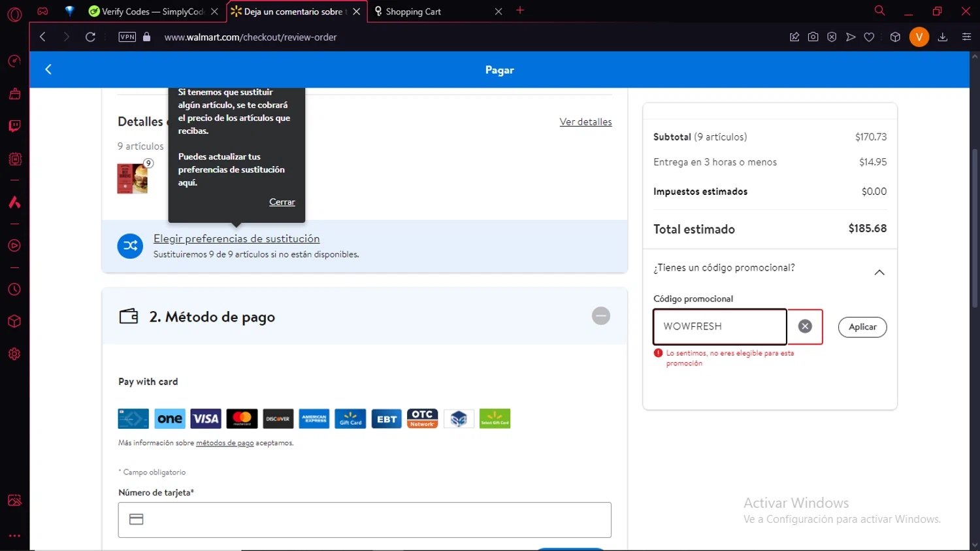Image resolution: width=980 pixels, height=551 pixels.
Task: Click the walmart.com address bar URL
Action: (x=251, y=37)
